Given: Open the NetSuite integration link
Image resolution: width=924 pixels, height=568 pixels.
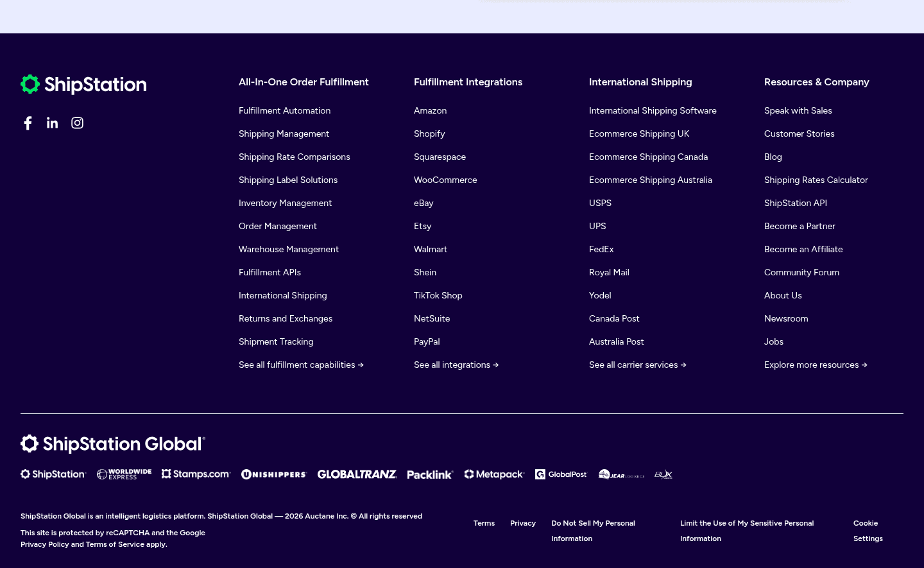Looking at the screenshot, I should pos(432,318).
